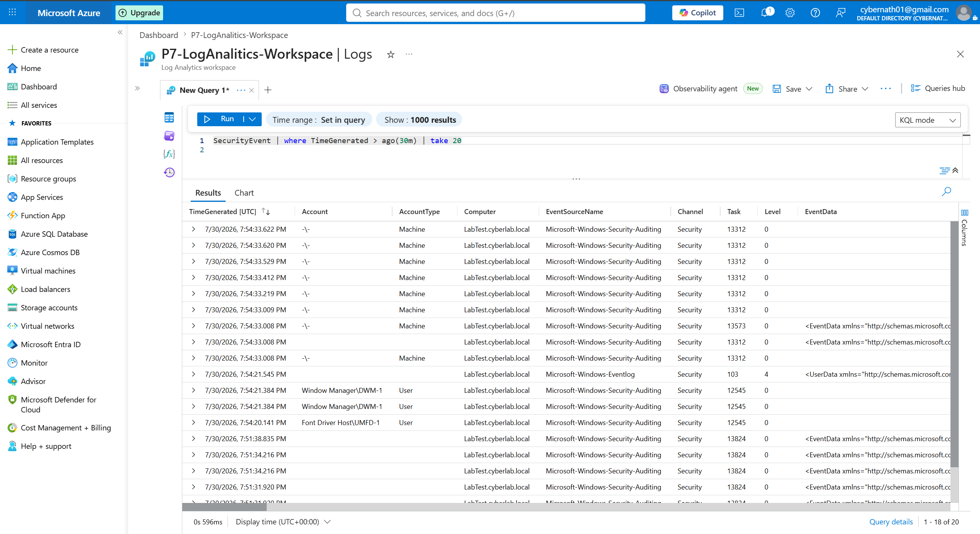Open the Run button dropdown arrow

pos(252,119)
